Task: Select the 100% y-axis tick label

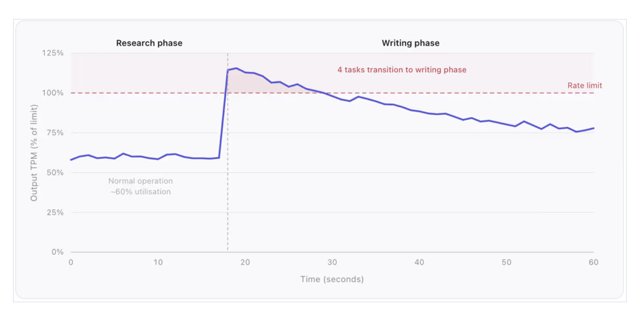Action: (52, 93)
